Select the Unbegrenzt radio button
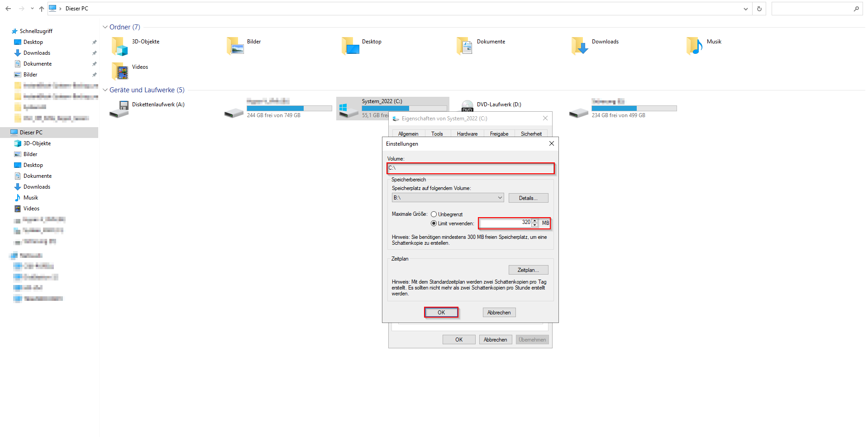 pyautogui.click(x=434, y=214)
